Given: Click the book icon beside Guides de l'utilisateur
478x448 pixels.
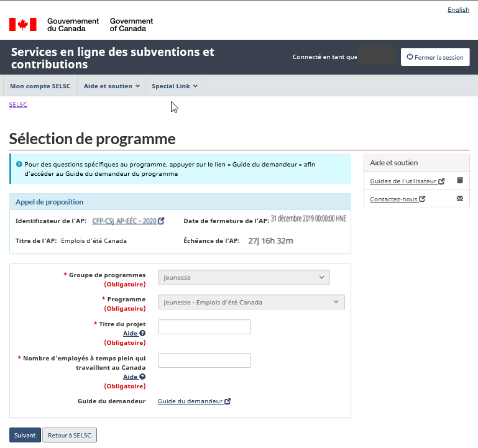Looking at the screenshot, I should point(460,181).
